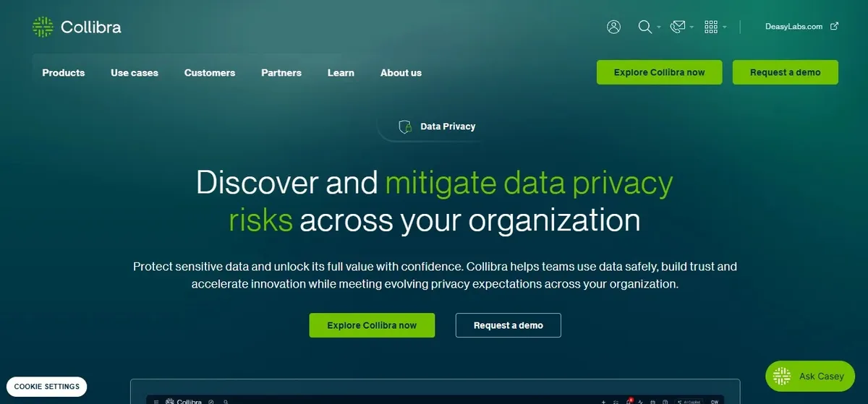Viewport: 868px width, 404px height.
Task: Click the Data Privacy shield icon
Action: point(405,126)
